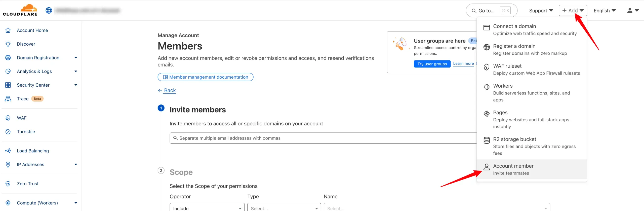The width and height of the screenshot is (644, 211).
Task: Open the English language dropdown
Action: pyautogui.click(x=604, y=11)
